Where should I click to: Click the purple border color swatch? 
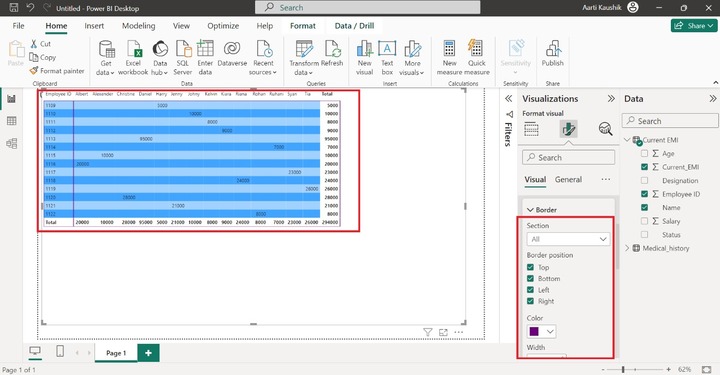pyautogui.click(x=534, y=331)
